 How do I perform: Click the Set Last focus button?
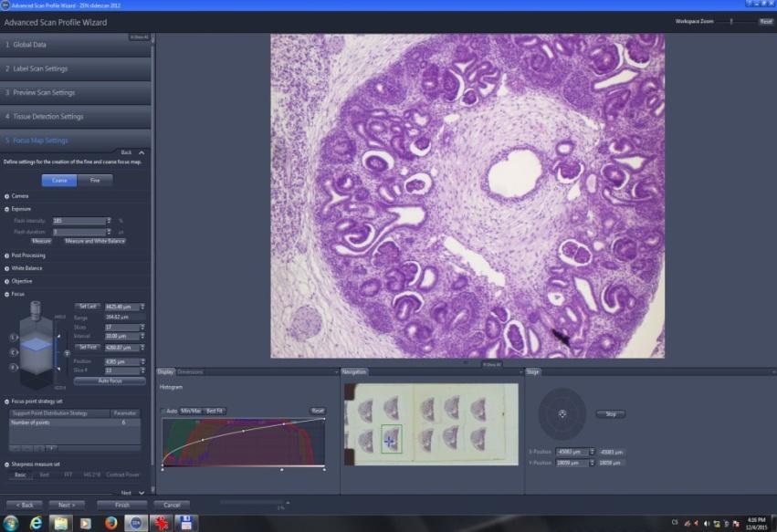point(88,307)
